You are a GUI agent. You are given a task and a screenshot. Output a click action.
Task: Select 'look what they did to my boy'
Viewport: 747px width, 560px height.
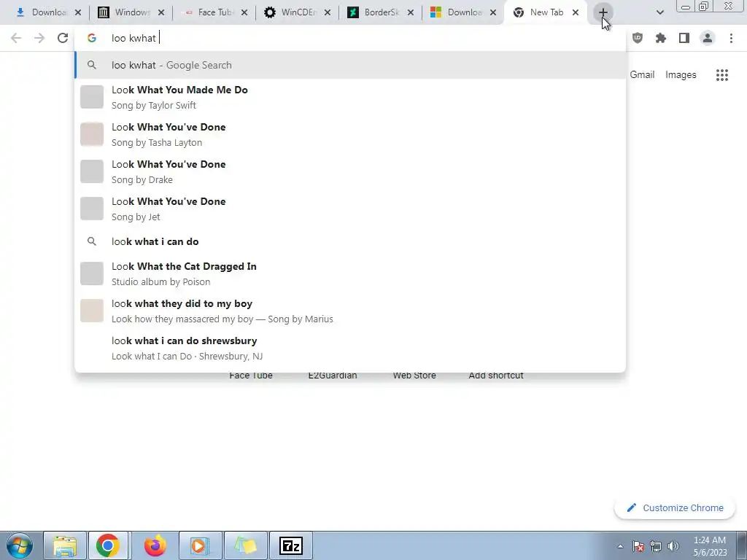(350, 311)
